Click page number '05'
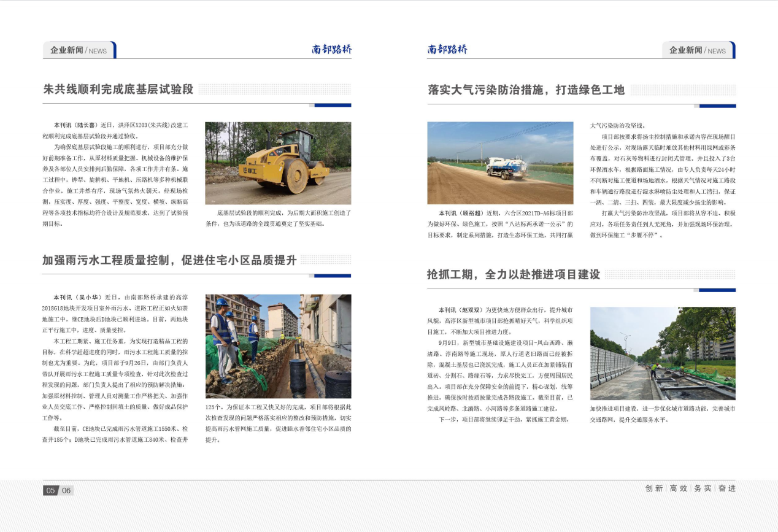Viewport: 778px width, 532px height. click(x=51, y=490)
